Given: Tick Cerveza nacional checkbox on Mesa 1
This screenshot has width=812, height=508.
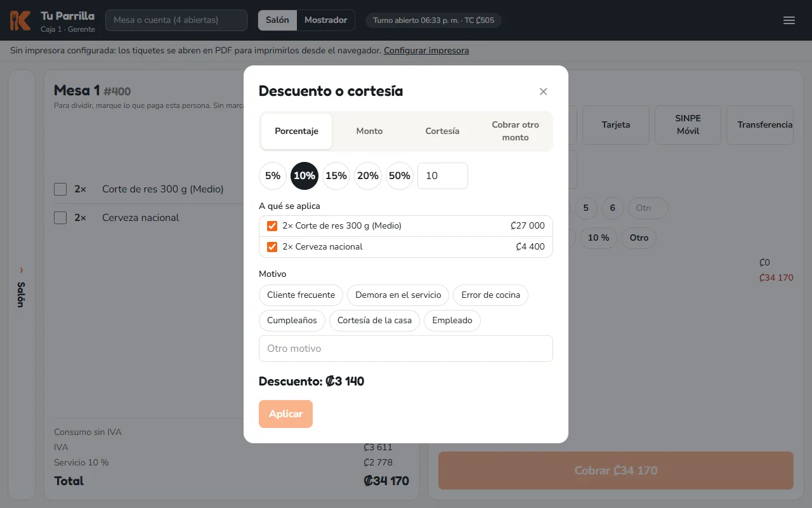Looking at the screenshot, I should click(60, 218).
